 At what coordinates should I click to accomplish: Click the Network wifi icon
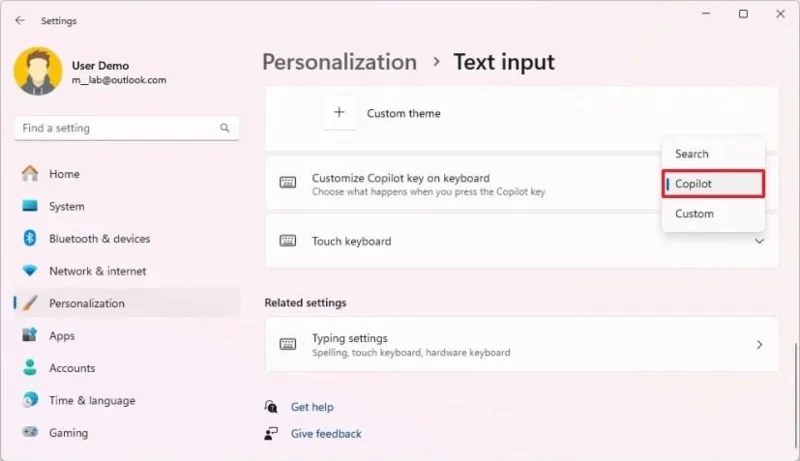(30, 270)
